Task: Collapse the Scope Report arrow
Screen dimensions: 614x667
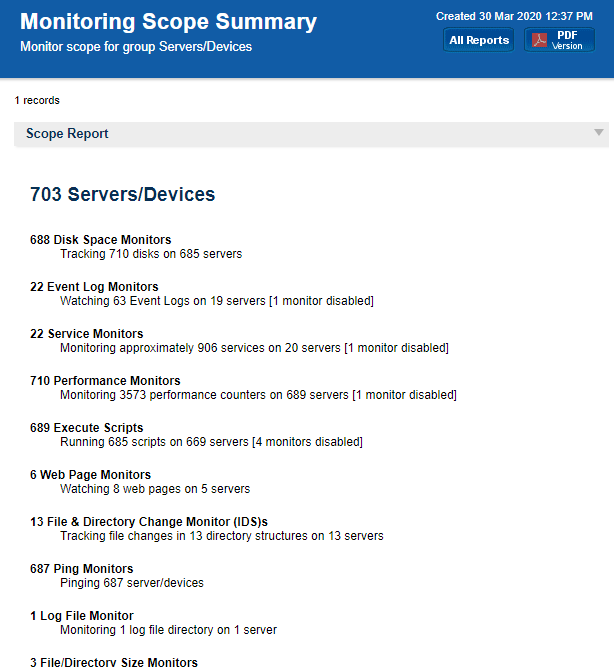Action: coord(598,133)
